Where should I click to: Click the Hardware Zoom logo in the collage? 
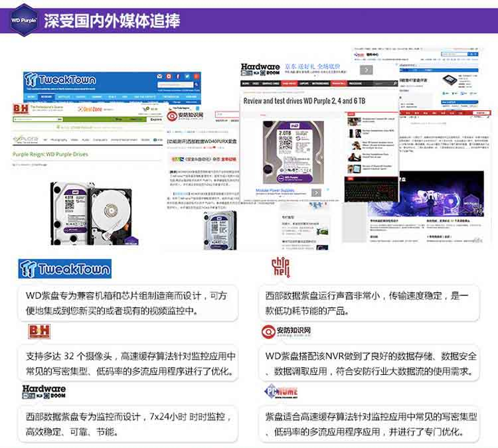coord(260,69)
